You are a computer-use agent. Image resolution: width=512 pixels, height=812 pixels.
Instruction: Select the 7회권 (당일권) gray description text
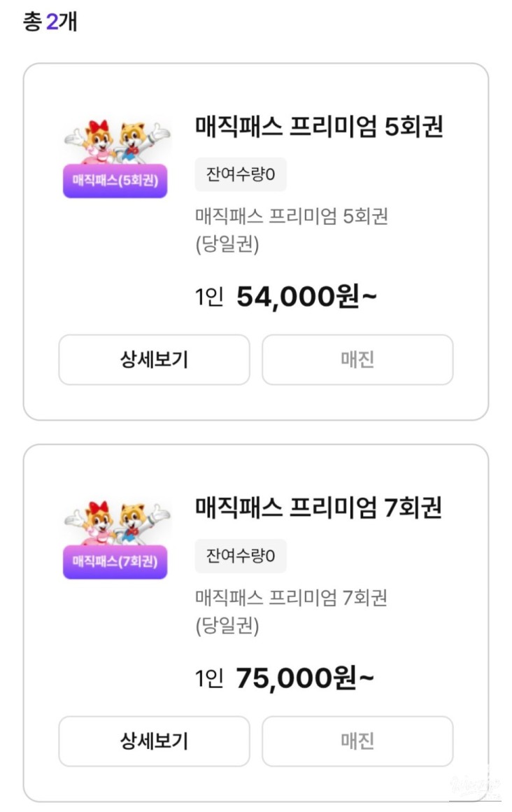coord(291,611)
